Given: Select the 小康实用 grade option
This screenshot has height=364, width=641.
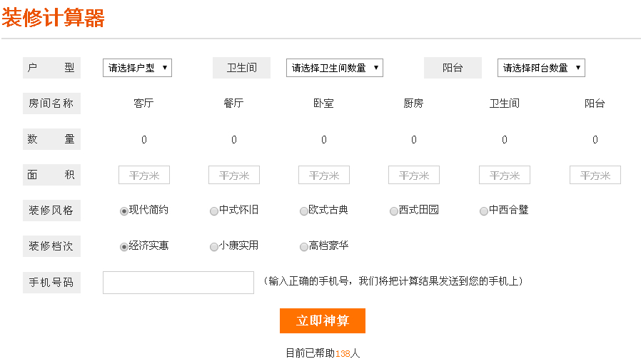Looking at the screenshot, I should coord(214,247).
